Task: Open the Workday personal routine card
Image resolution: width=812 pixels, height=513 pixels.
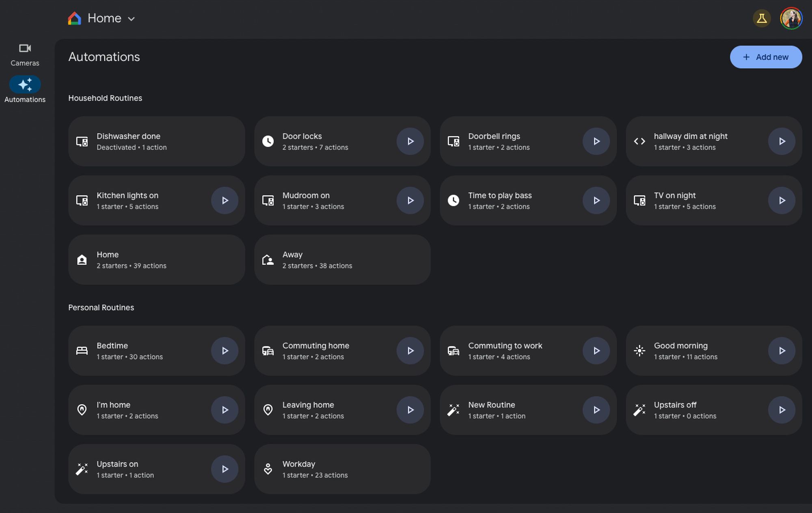Action: pos(342,469)
